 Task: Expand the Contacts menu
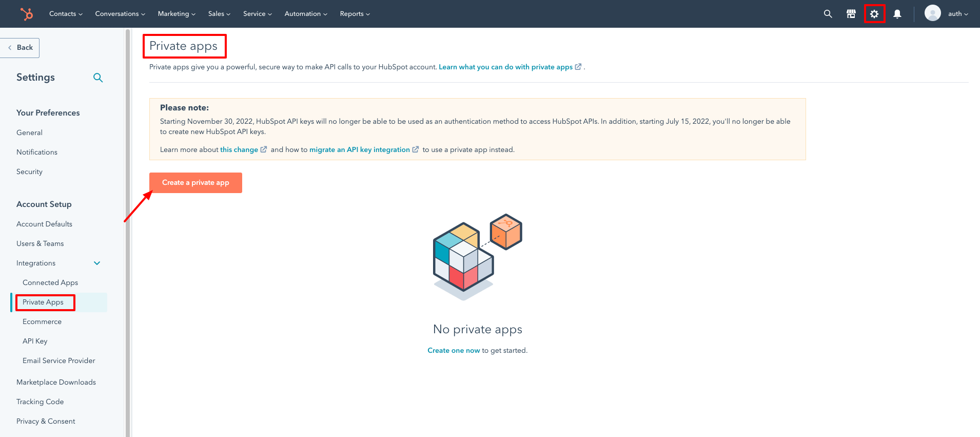66,14
